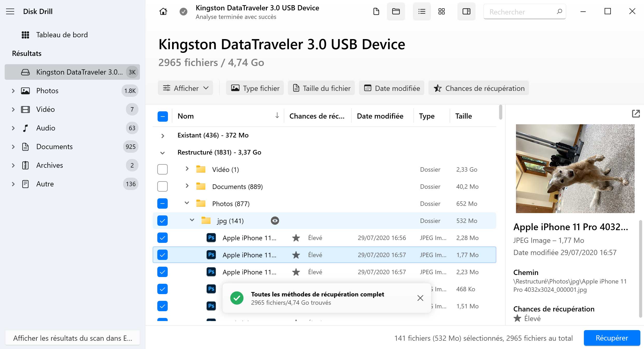Select the Autre category label
This screenshot has width=644, height=349.
click(45, 184)
